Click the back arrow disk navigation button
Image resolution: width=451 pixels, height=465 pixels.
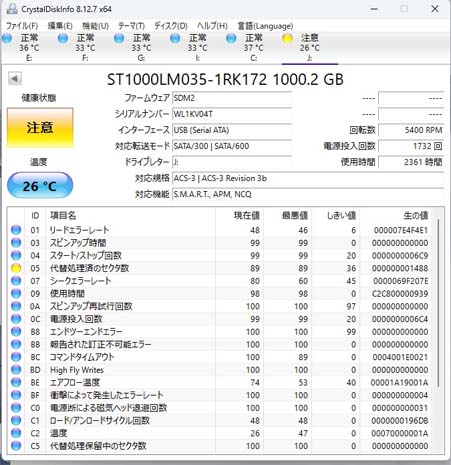pyautogui.click(x=15, y=79)
